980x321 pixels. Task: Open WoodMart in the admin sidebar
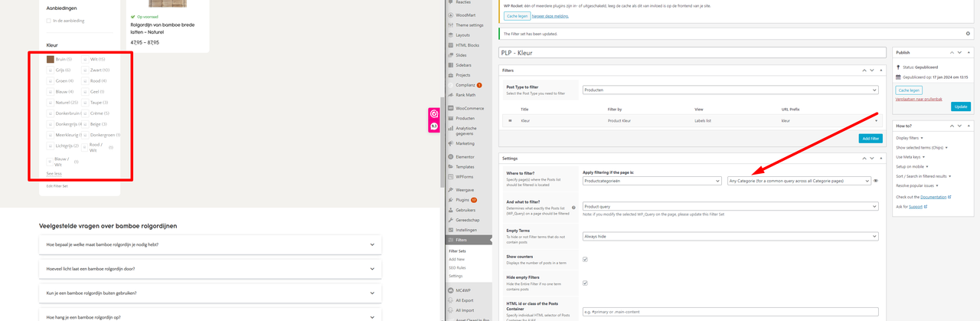pyautogui.click(x=465, y=15)
